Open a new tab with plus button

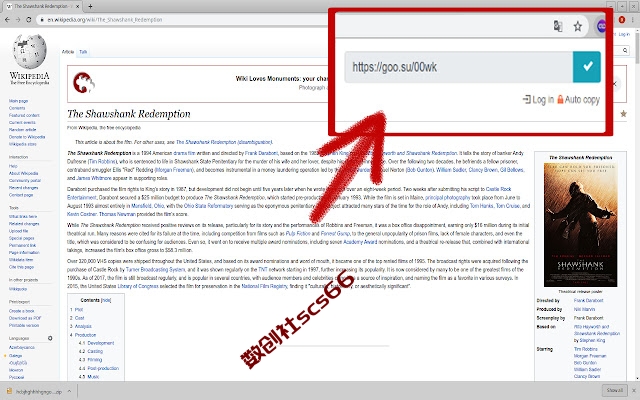pyautogui.click(x=90, y=6)
